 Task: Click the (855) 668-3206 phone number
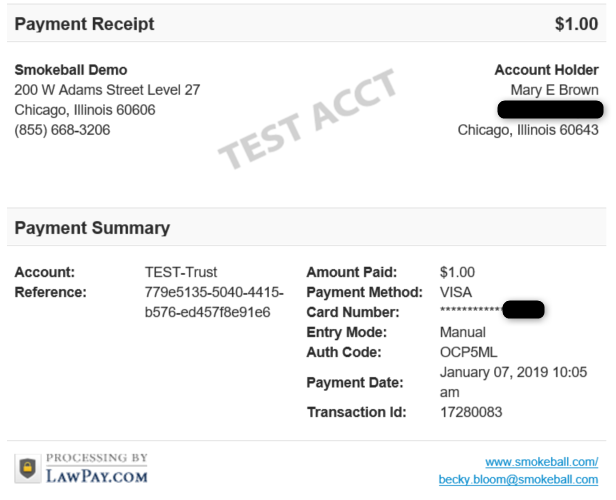click(62, 130)
